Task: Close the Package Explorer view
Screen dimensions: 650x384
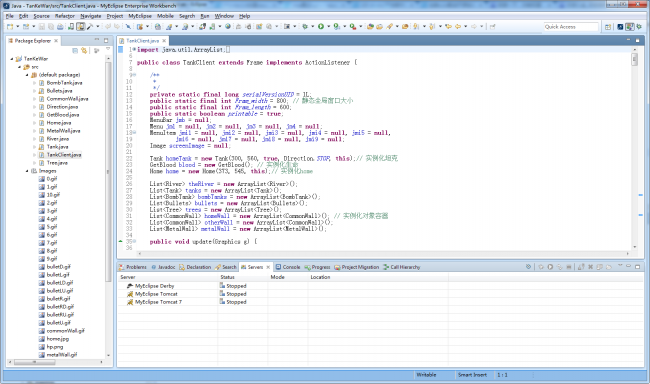Action: (56, 41)
